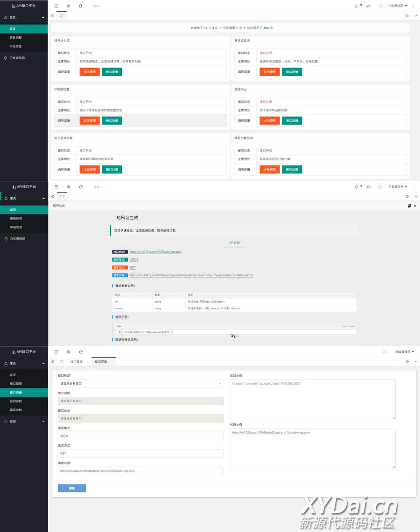Open the 接口标题 select dropdown
The image size is (420, 532).
pos(140,384)
